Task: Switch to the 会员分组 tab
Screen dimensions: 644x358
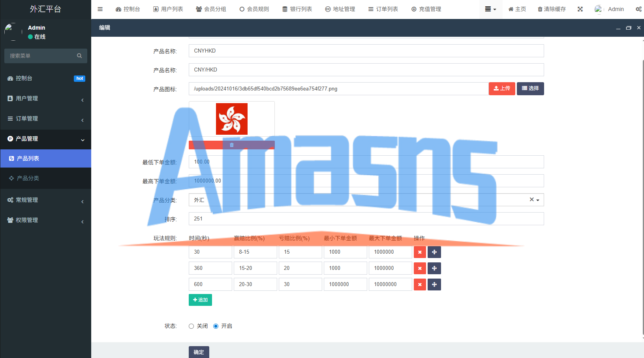Action: click(211, 9)
